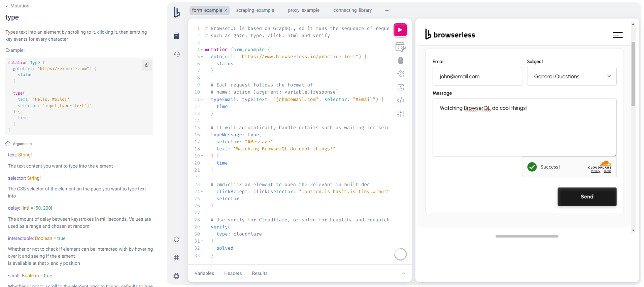Collapse goto block at line 5

click(x=202, y=57)
